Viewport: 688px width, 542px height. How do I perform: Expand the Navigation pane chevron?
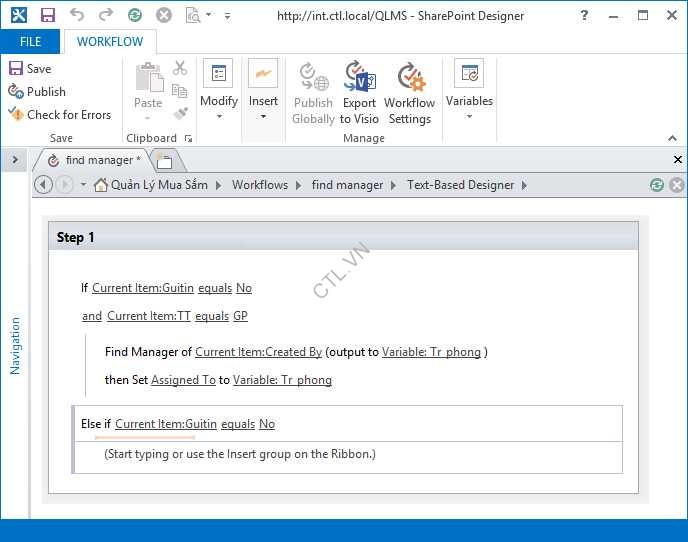tap(14, 159)
